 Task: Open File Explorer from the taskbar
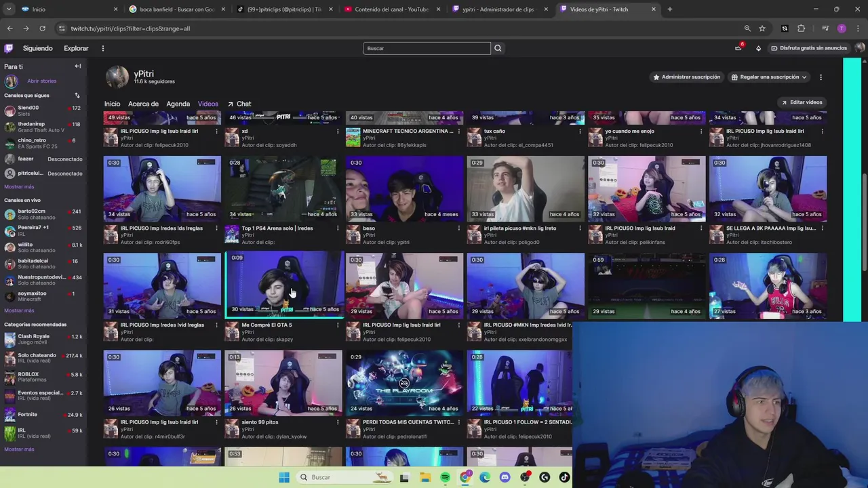(x=425, y=477)
